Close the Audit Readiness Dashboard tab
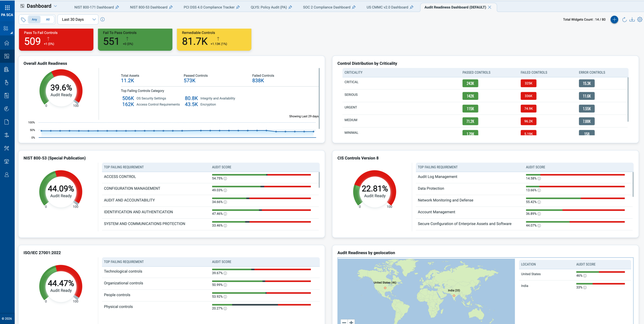Viewport: 644px width, 324px height. click(x=490, y=7)
